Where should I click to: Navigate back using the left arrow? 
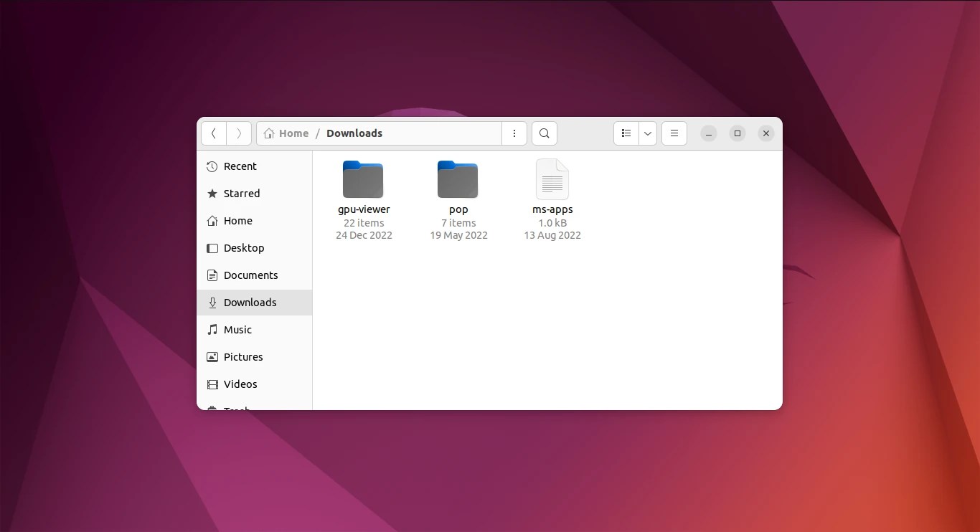click(x=213, y=133)
